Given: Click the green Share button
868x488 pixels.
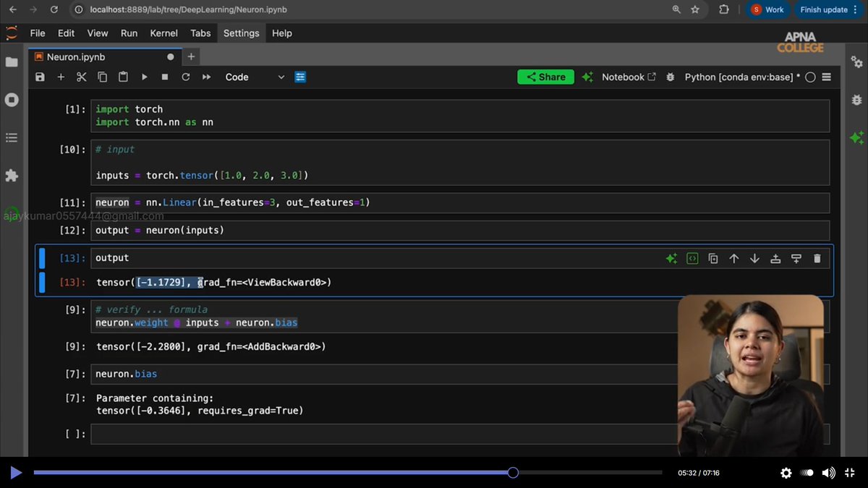Looking at the screenshot, I should click(x=546, y=77).
